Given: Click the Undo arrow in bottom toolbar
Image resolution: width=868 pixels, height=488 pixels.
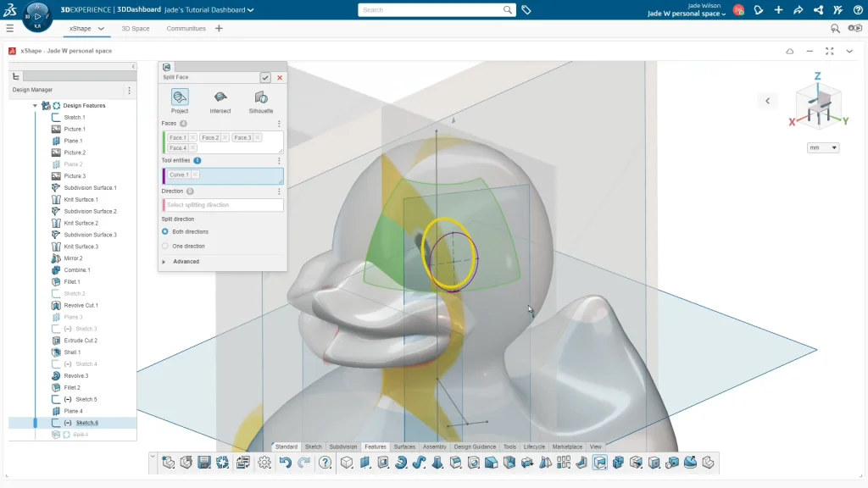Looking at the screenshot, I should tap(286, 463).
